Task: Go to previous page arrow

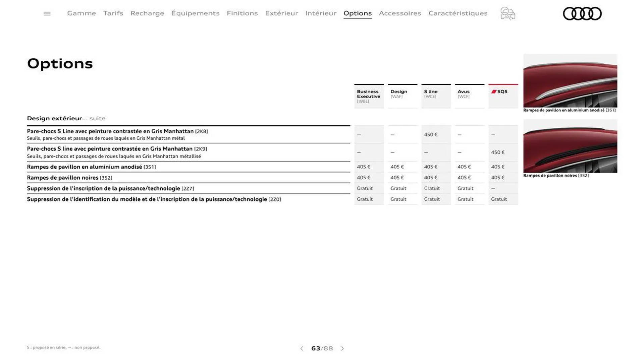Action: coord(302,349)
